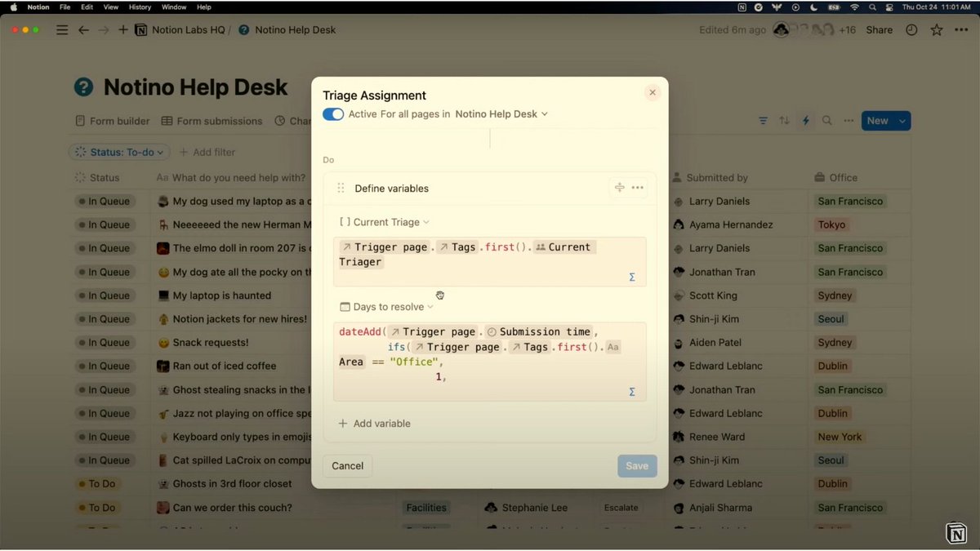This screenshot has height=551, width=980.
Task: Create a new page with plus icon
Action: (123, 30)
